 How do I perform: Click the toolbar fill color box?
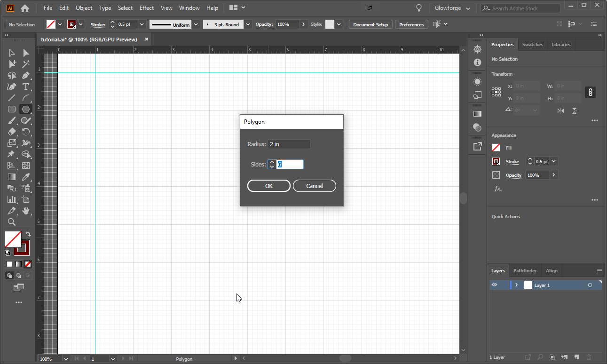click(x=13, y=239)
